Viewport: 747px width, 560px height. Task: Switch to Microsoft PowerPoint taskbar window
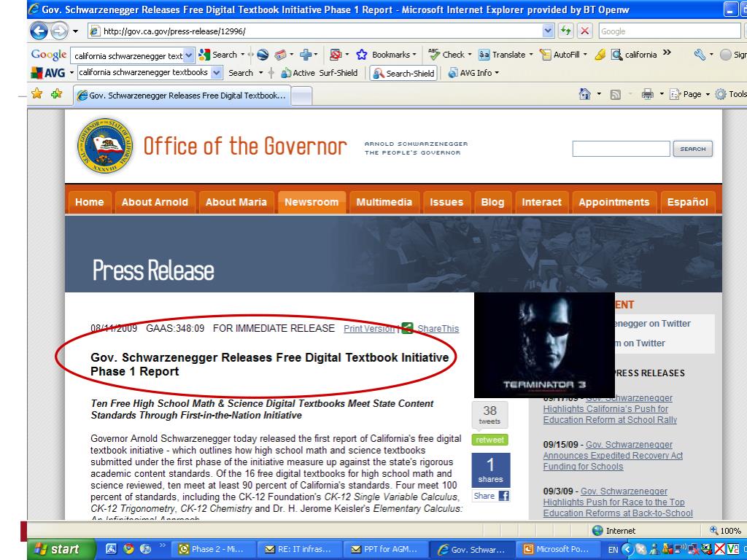tap(558, 549)
